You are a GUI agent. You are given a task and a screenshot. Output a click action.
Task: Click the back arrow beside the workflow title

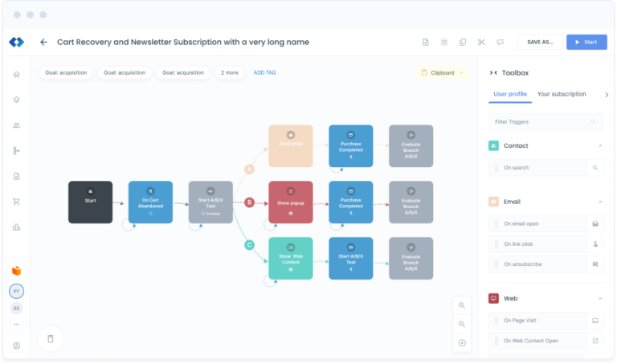(43, 43)
